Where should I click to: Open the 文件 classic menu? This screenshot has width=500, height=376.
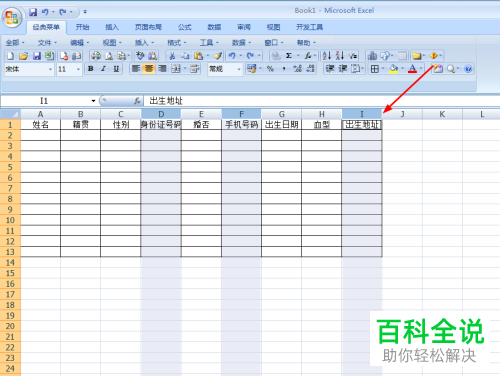(47, 43)
